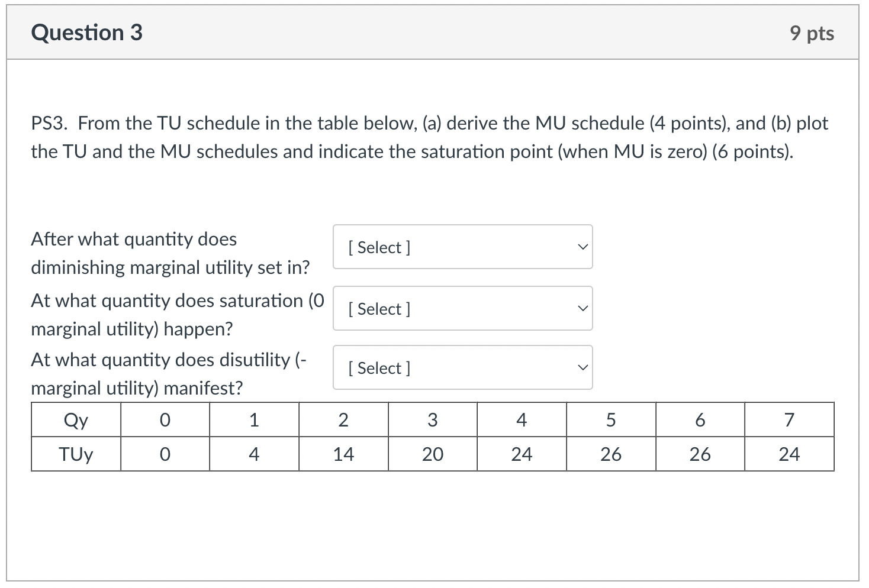The height and width of the screenshot is (588, 869).
Task: Click the Qy row cell containing 1
Action: click(254, 420)
